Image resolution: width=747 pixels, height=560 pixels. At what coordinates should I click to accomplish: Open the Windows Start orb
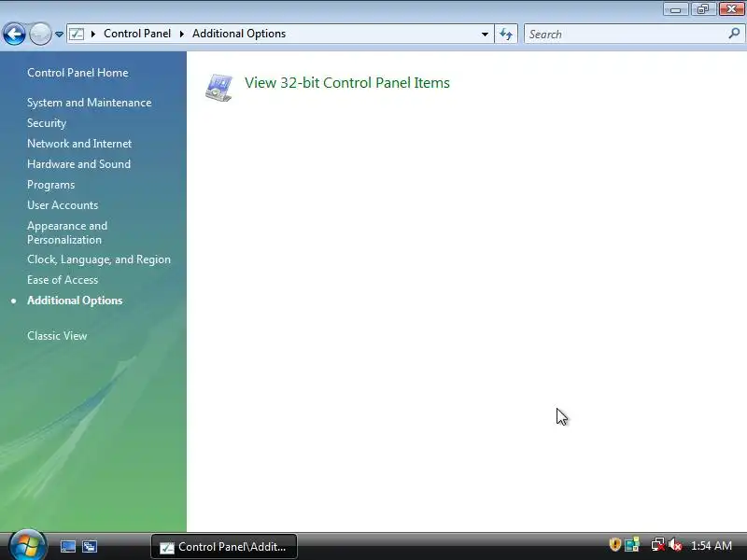[27, 545]
